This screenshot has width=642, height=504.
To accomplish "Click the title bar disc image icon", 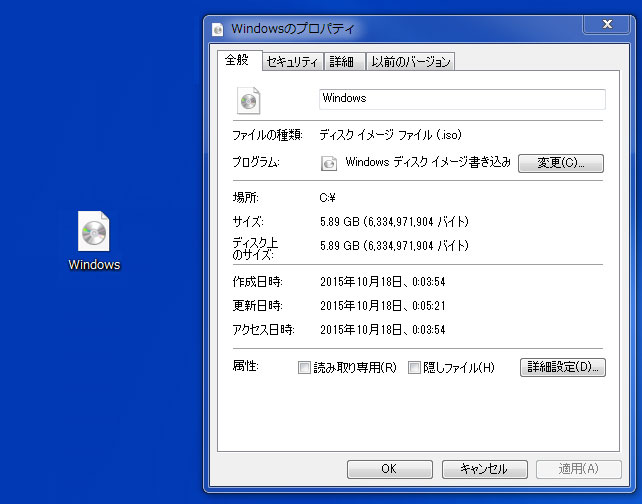I will click(218, 29).
